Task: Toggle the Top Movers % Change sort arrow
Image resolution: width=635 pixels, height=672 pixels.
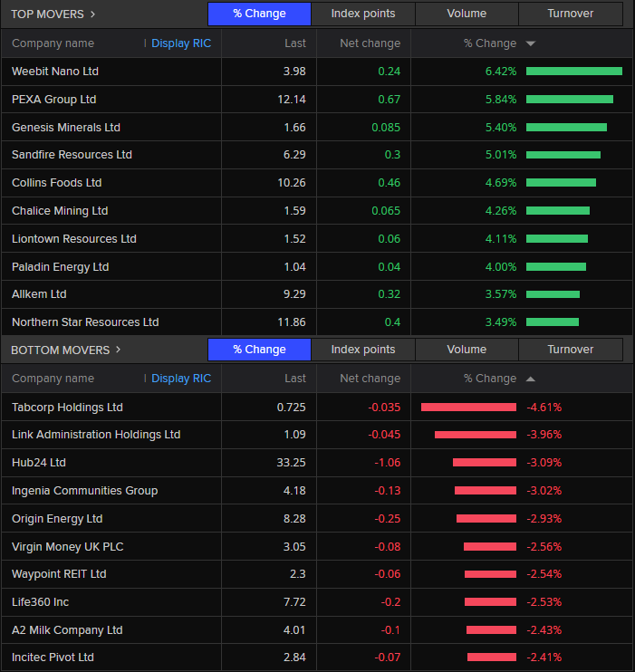Action: tap(531, 43)
